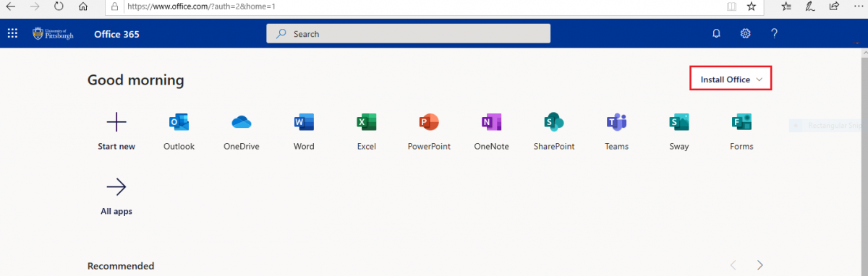Screen dimensions: 868x276
Task: Launch the Forms app
Action: coord(741,123)
